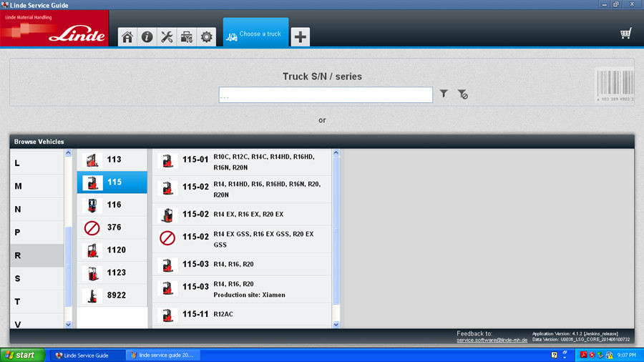Select 115-01 R10C, R12C, R14C model row
Viewport: 644px width, 362px height.
[243, 162]
